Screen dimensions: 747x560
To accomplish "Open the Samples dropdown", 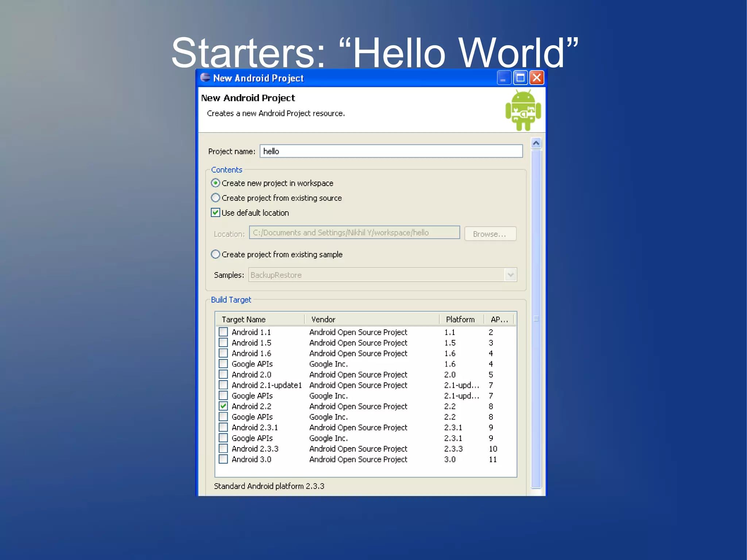I will point(511,275).
